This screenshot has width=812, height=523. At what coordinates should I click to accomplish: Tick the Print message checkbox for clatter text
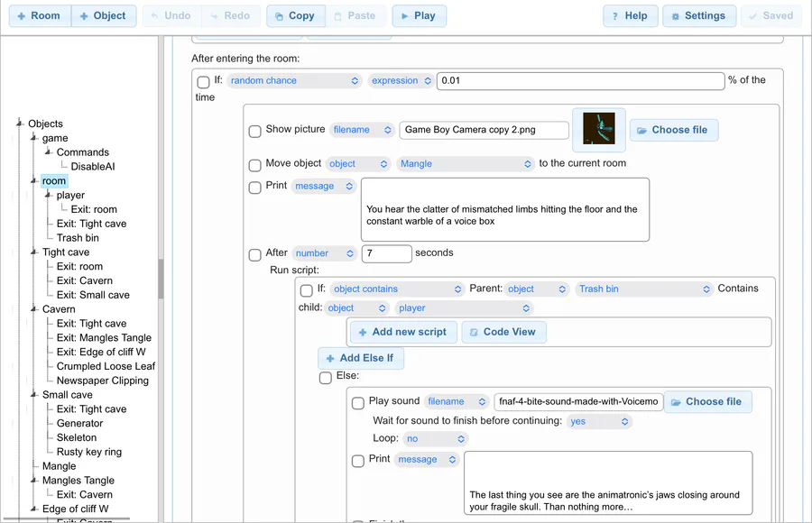254,188
